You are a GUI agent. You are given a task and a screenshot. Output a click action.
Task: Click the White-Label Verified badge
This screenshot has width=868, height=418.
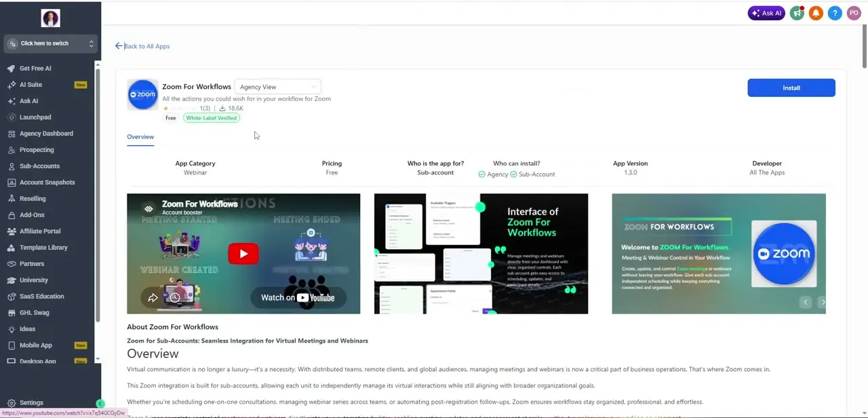point(211,118)
